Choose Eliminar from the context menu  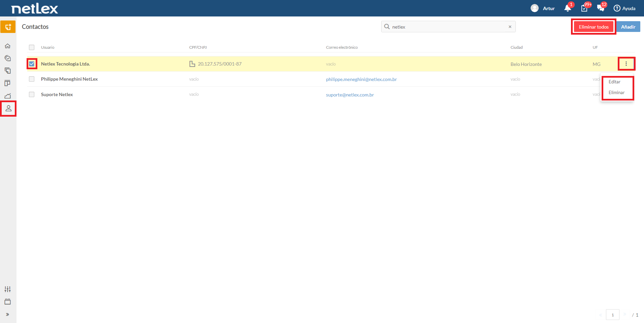click(616, 92)
